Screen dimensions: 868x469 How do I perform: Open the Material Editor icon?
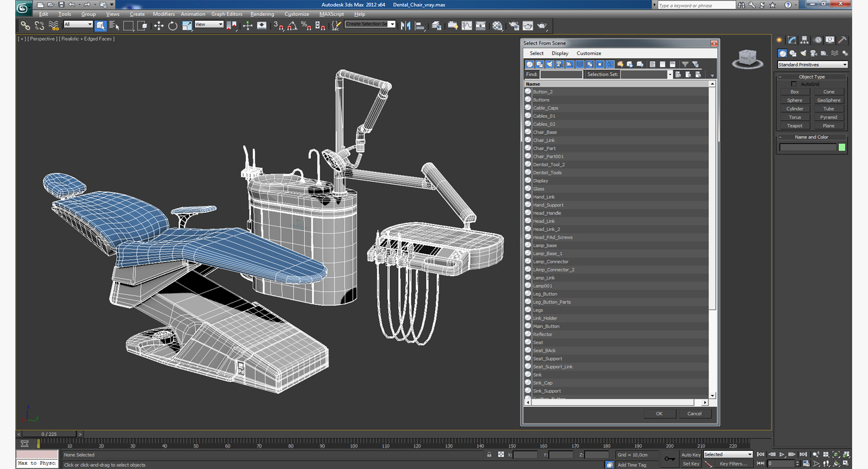(497, 26)
